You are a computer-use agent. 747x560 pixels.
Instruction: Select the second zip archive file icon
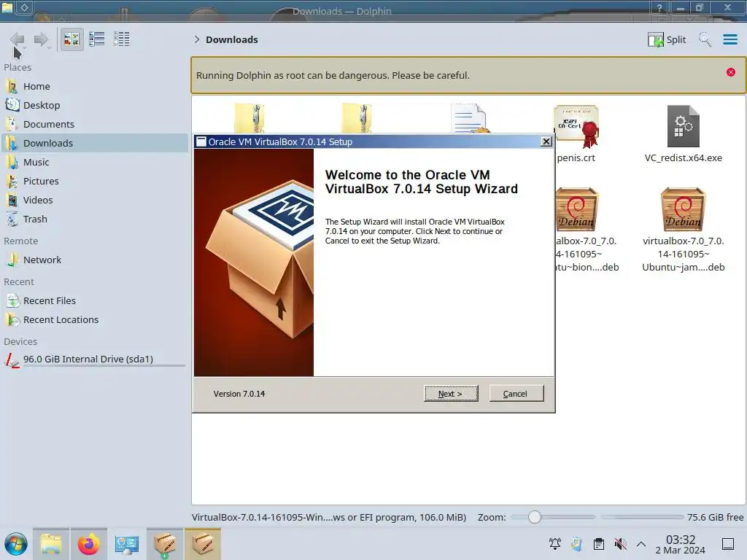356,118
